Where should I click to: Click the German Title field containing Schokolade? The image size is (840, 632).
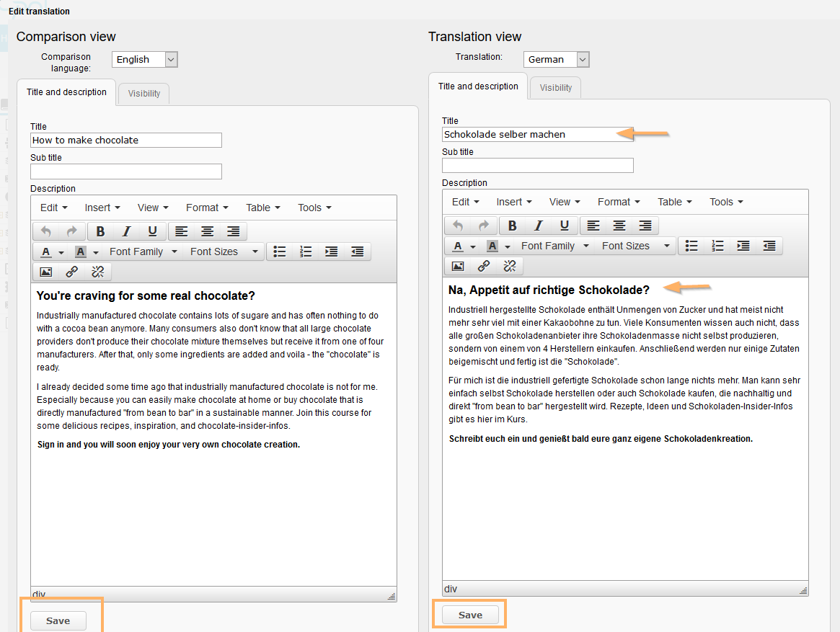537,134
